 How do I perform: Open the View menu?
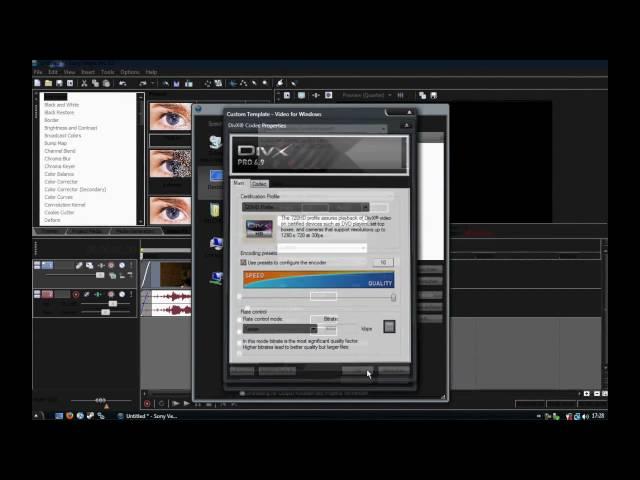pyautogui.click(x=69, y=72)
